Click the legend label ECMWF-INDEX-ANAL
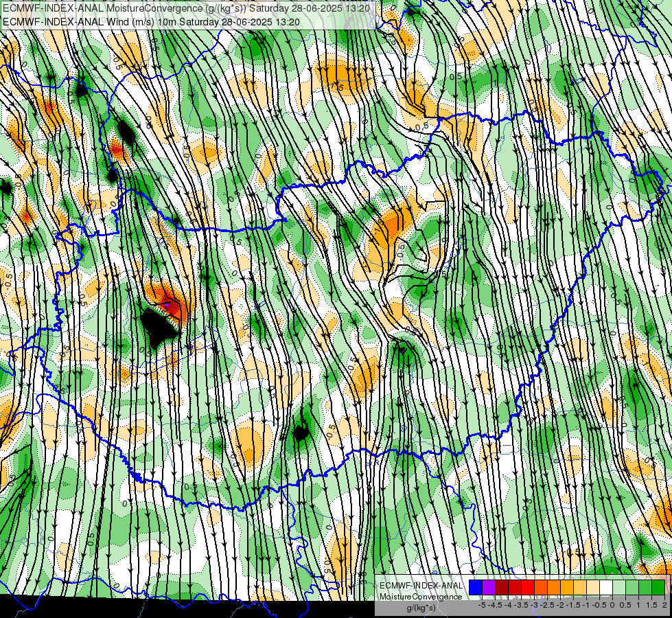672x618 pixels. point(421,586)
